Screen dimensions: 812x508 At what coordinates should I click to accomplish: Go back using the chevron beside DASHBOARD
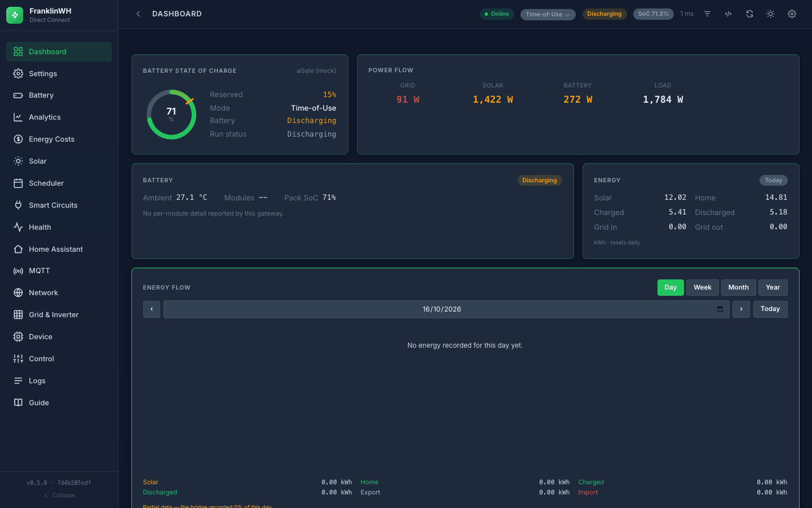(138, 14)
